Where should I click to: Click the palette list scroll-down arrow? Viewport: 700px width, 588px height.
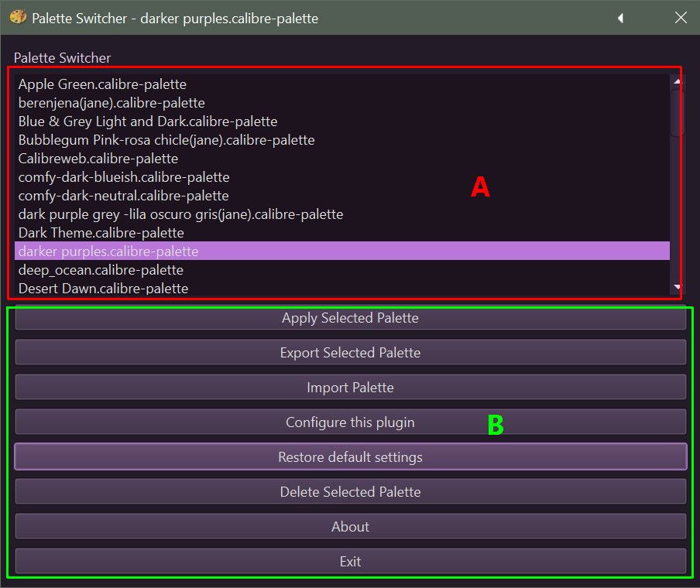[678, 287]
